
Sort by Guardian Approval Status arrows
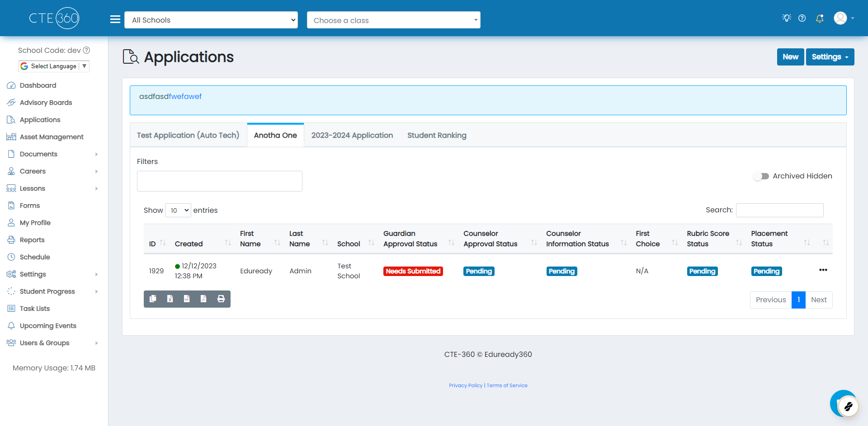click(451, 243)
